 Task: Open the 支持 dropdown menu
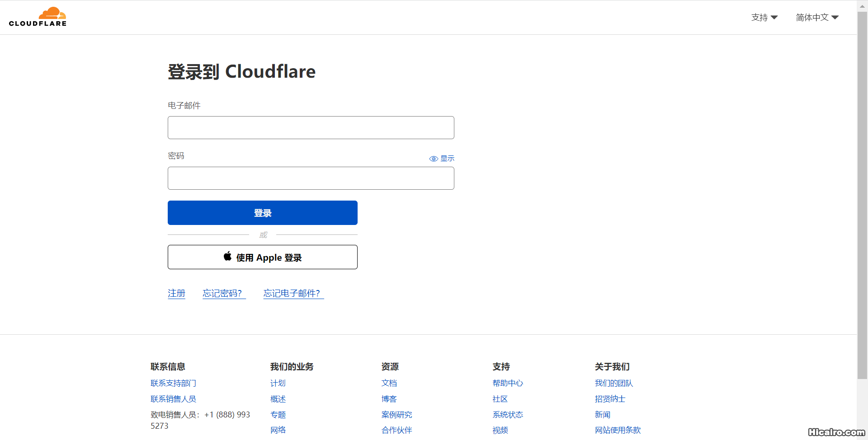coord(764,17)
